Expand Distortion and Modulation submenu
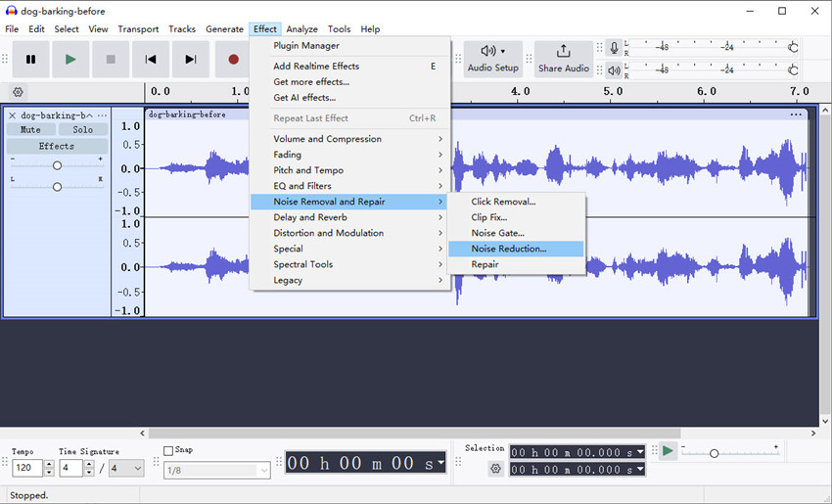The height and width of the screenshot is (504, 832). point(350,233)
